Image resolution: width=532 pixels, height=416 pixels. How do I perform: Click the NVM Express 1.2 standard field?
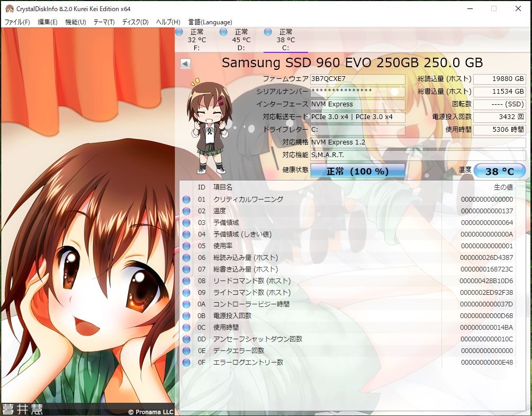click(418, 142)
